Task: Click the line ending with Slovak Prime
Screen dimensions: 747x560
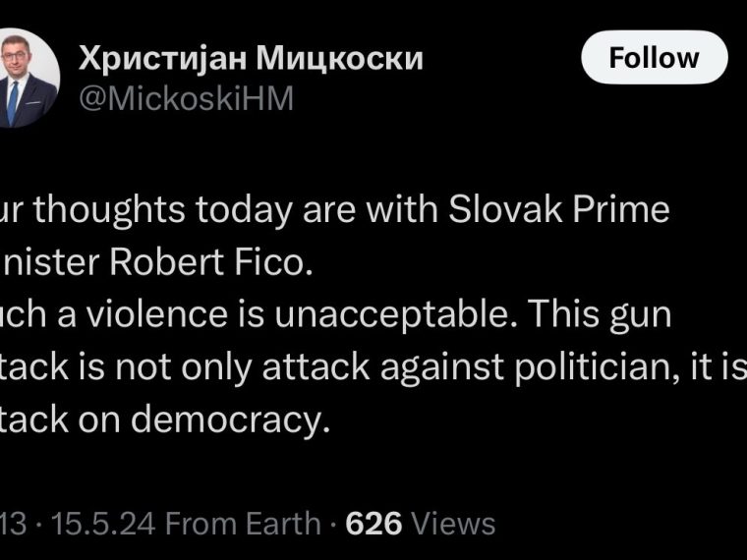Action: 335,210
